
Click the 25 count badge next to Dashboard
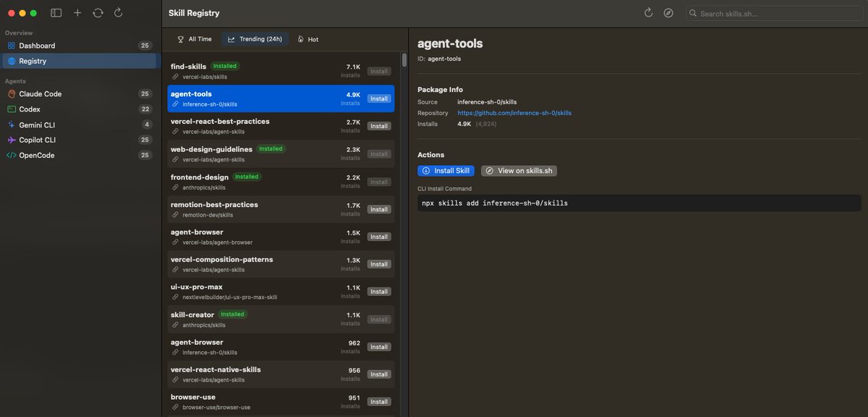click(x=145, y=46)
